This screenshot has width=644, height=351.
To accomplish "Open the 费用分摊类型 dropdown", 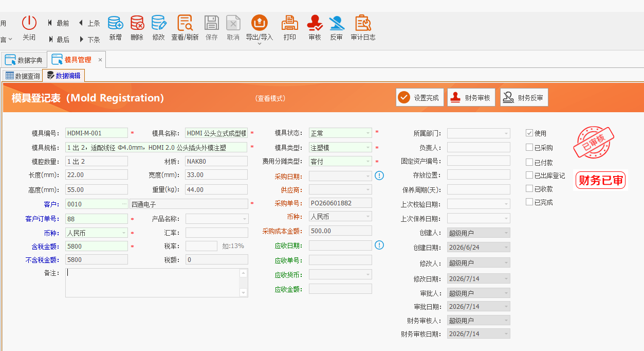I will coord(368,162).
